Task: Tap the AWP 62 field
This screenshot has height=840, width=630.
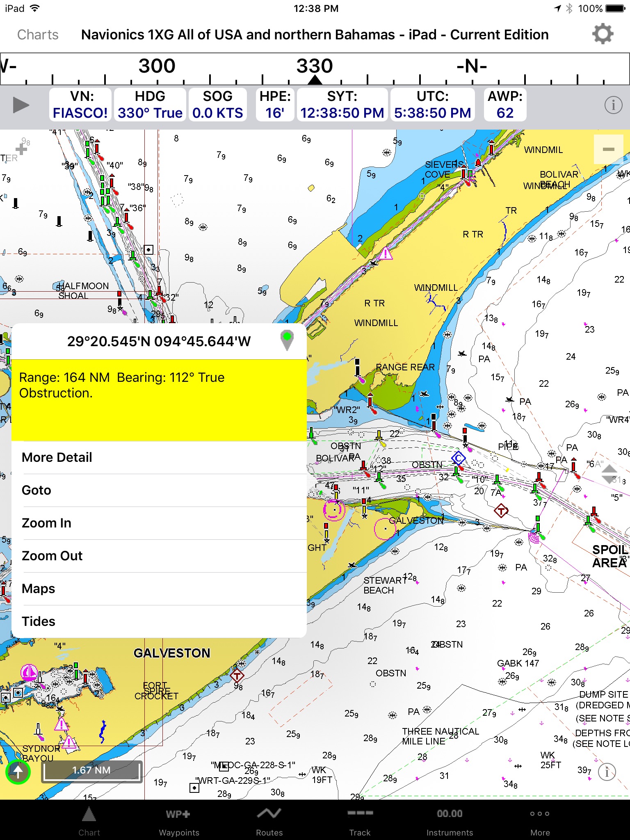Action: [505, 105]
